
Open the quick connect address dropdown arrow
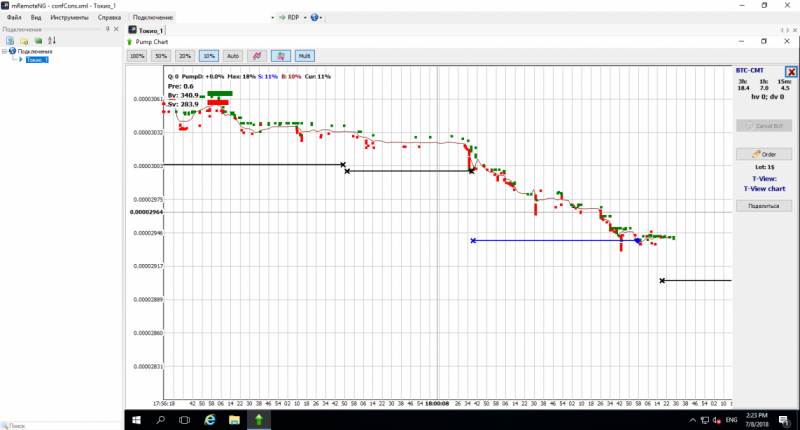[x=272, y=17]
